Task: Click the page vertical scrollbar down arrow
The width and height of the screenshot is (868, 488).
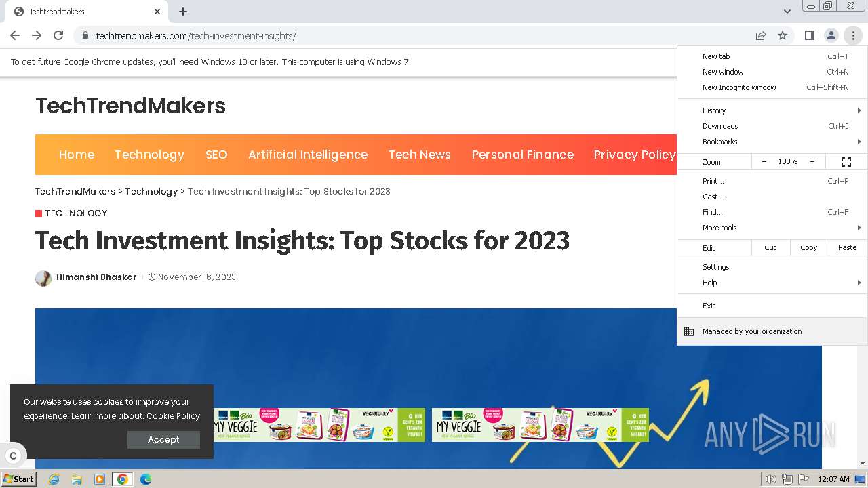Action: point(862,463)
